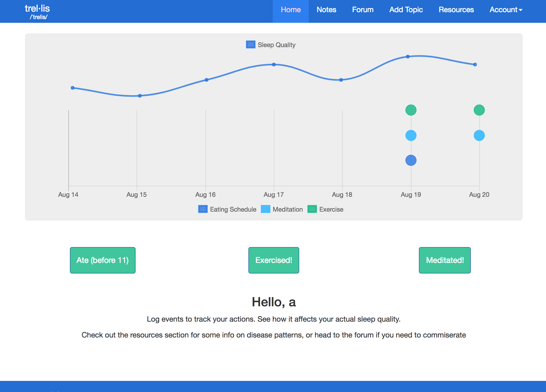Toggle Sleep Quality legend item
The width and height of the screenshot is (546, 392).
(x=271, y=45)
